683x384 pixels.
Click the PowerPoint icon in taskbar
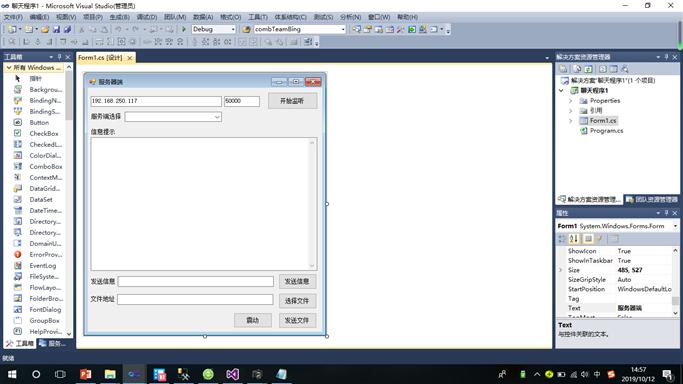86,374
